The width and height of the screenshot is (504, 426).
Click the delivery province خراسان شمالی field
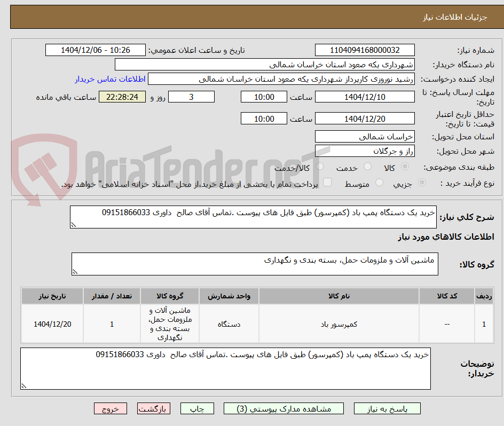point(365,137)
